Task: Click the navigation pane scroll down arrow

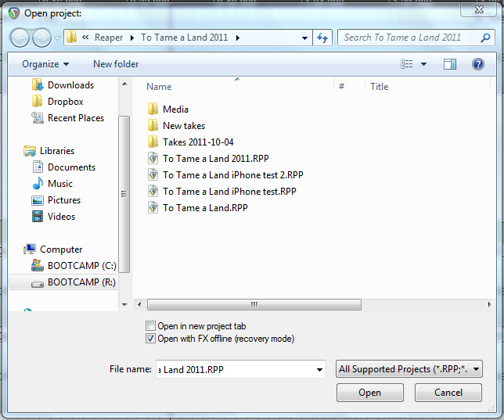Action: point(124,304)
